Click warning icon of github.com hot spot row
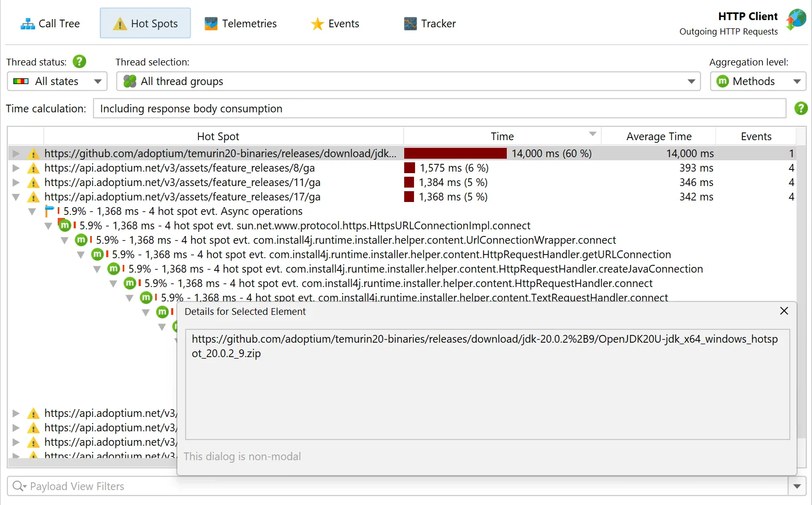812x505 pixels. (34, 154)
